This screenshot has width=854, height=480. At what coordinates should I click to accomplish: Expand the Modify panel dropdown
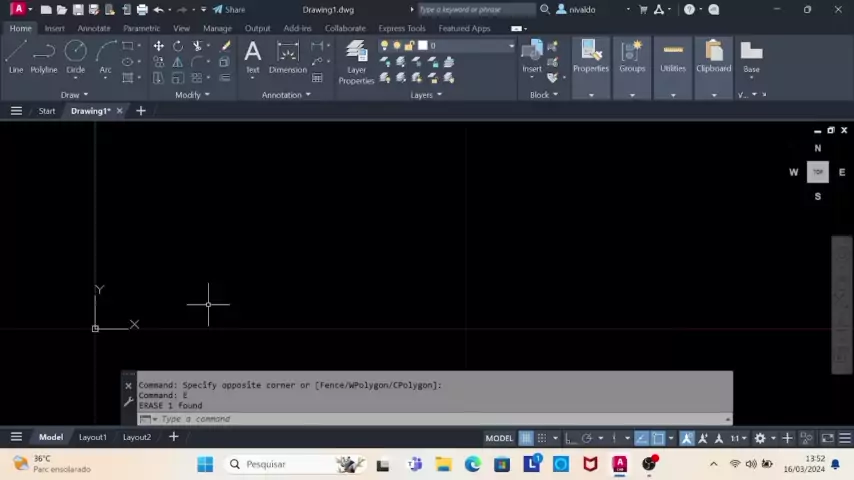(192, 95)
